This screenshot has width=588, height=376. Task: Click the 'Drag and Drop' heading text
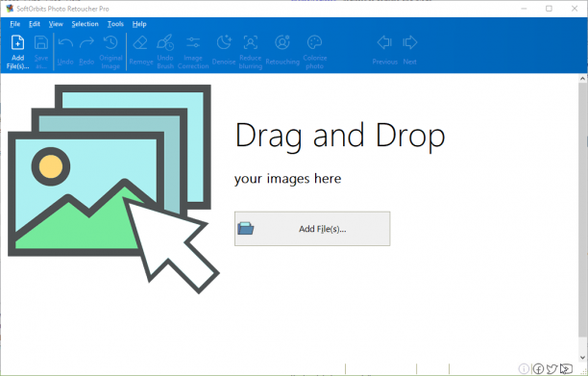pos(340,137)
